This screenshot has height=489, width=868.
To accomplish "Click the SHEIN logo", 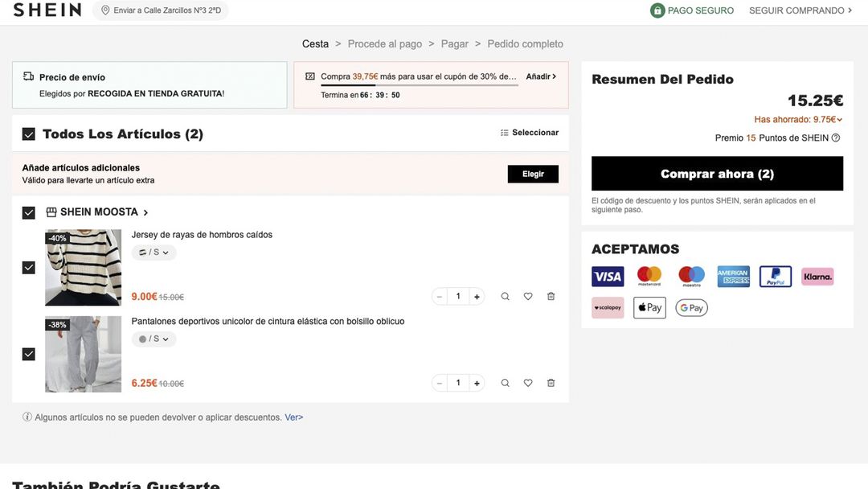I will pyautogui.click(x=47, y=10).
